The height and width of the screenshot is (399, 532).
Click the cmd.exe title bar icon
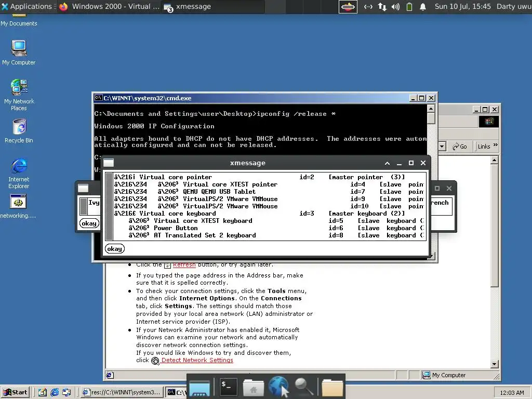(98, 98)
